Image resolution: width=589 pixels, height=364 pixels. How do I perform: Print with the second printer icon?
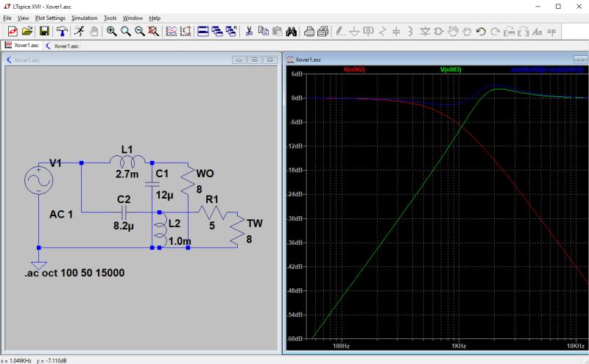tap(323, 31)
